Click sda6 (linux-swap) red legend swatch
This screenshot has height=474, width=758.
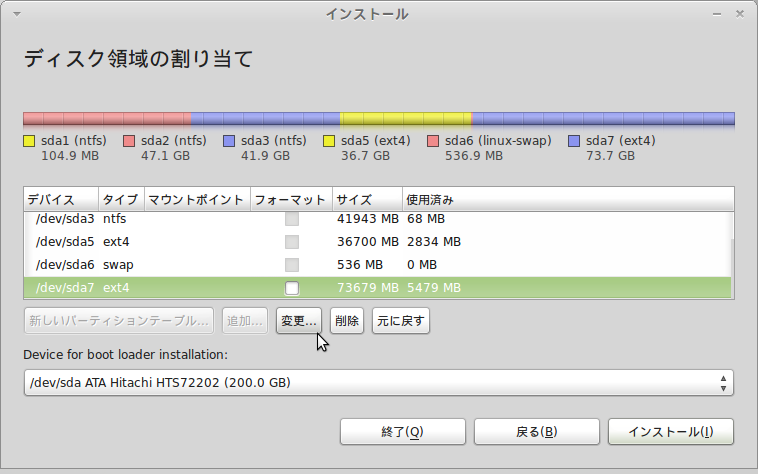(x=433, y=141)
